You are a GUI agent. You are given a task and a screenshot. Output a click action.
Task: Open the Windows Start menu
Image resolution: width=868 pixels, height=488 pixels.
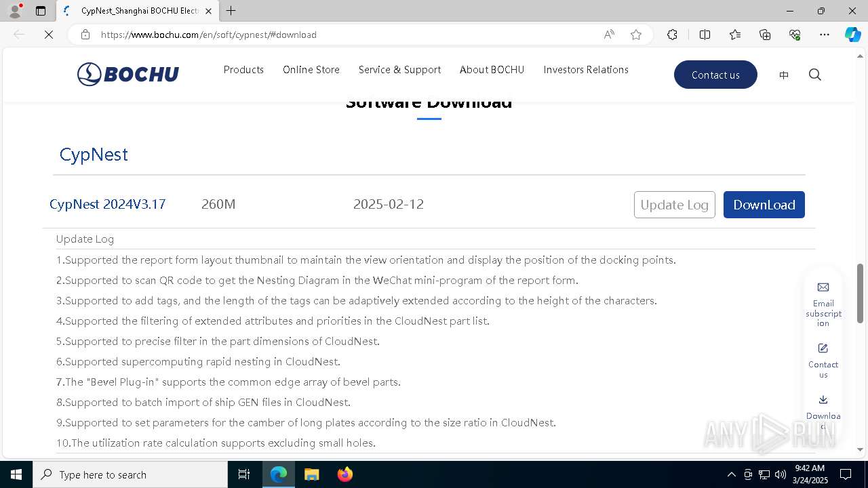16,474
